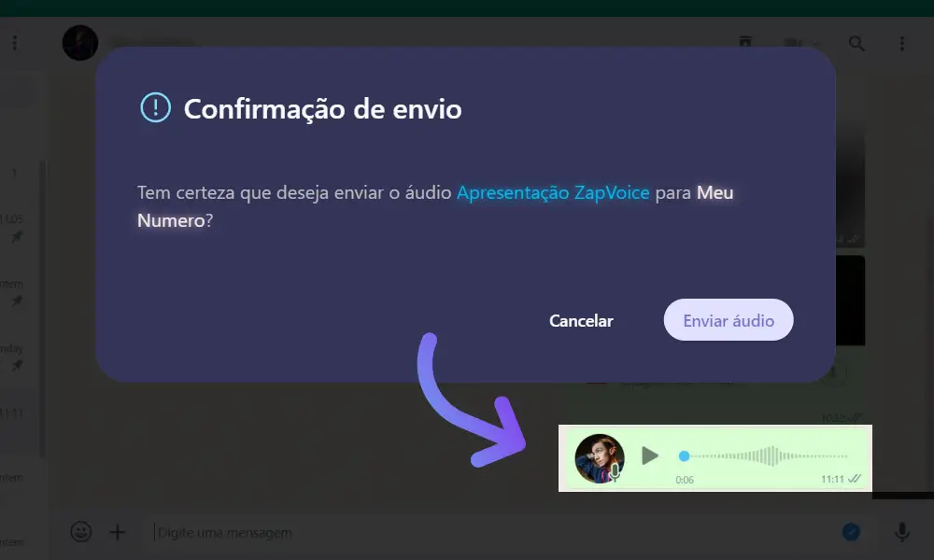Screen dimensions: 934x560
Task: Click the blue playback position knob on the audio
Action: (684, 455)
